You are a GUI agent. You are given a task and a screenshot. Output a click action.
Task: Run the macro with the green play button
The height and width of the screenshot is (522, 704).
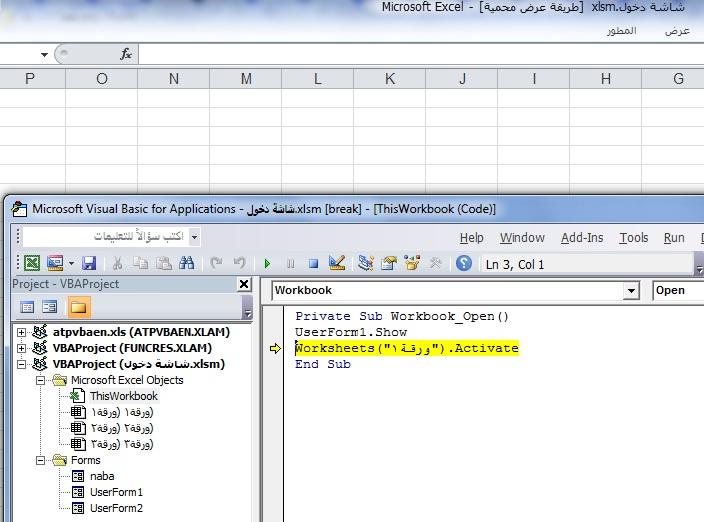tap(267, 263)
